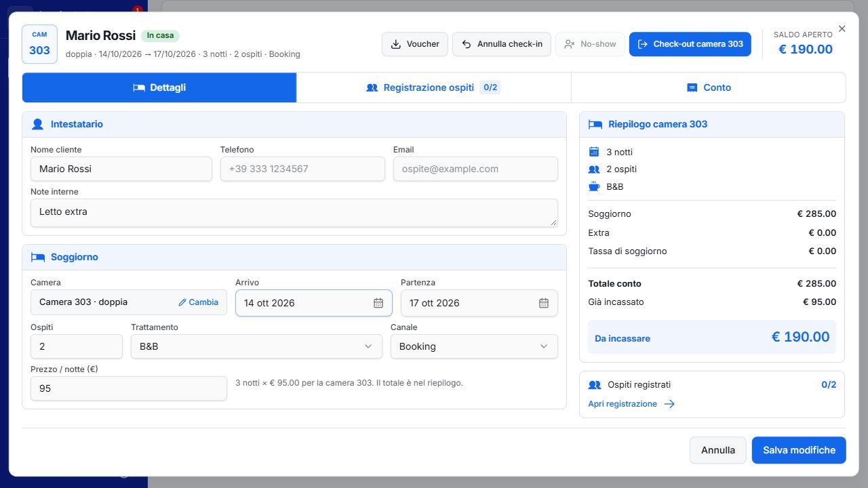Click the Email input field
The height and width of the screenshot is (488, 868).
[475, 169]
